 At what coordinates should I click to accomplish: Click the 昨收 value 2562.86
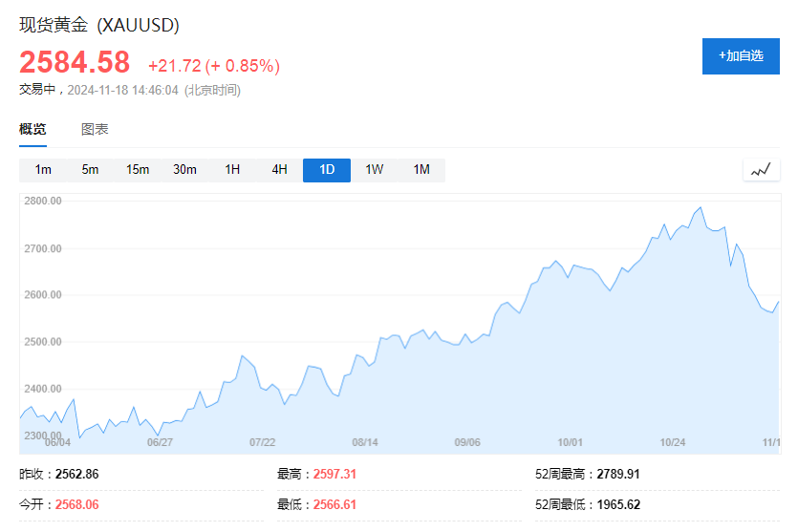[77, 474]
